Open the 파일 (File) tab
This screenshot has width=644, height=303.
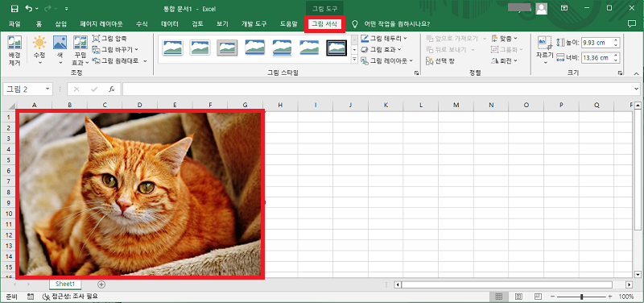coord(14,24)
